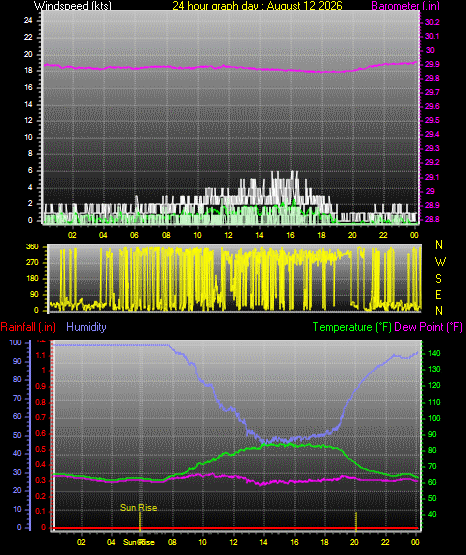Click the '12' value on the windspeed axis

point(28,120)
